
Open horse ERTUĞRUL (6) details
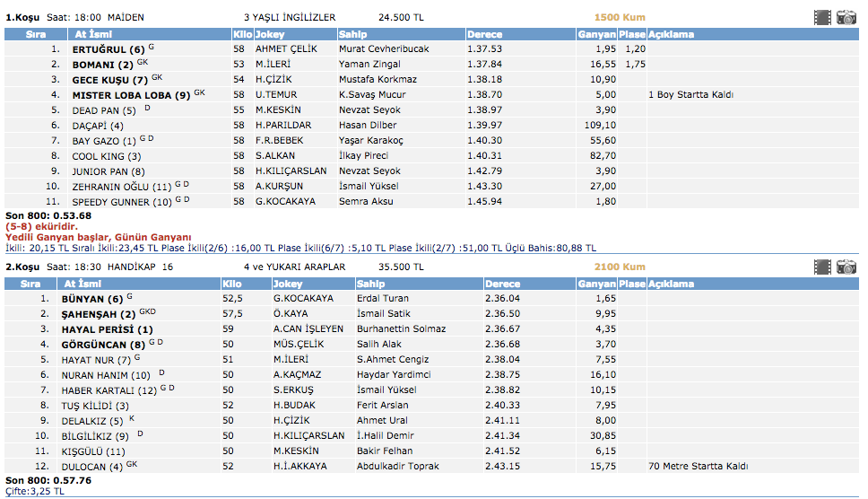(x=108, y=49)
